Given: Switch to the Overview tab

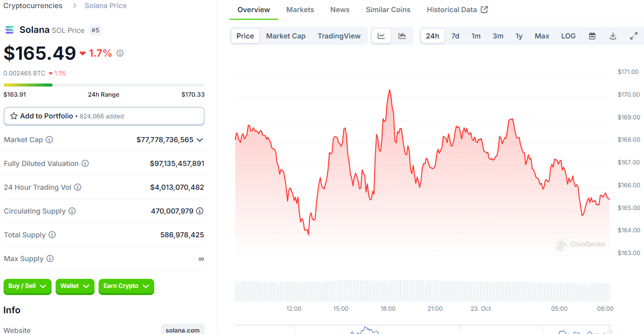Looking at the screenshot, I should point(254,10).
